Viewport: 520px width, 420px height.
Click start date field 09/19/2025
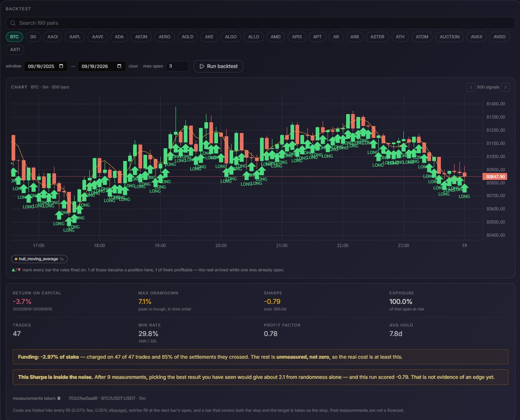point(46,66)
